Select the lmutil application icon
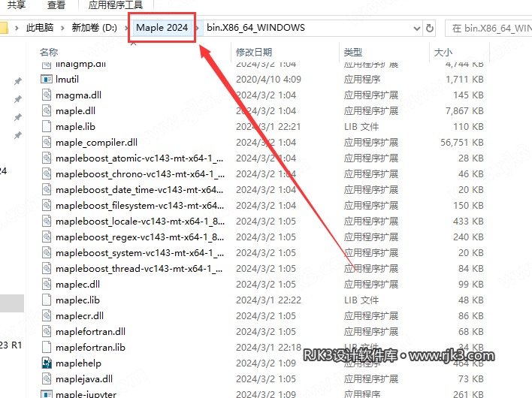 coord(47,79)
